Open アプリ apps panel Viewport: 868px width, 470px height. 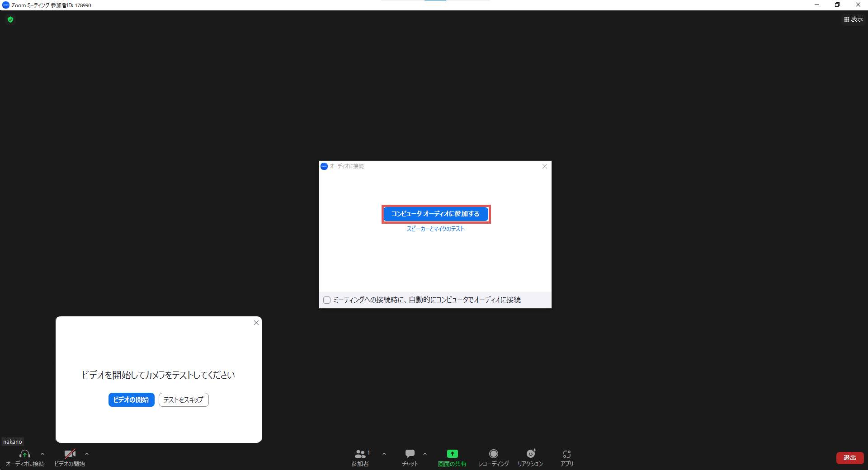pyautogui.click(x=567, y=458)
